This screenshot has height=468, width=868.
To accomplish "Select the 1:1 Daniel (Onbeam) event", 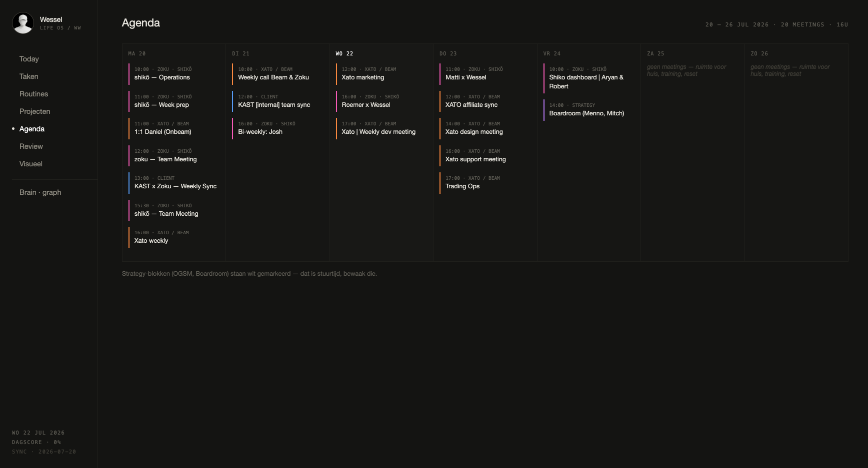I will [x=173, y=128].
